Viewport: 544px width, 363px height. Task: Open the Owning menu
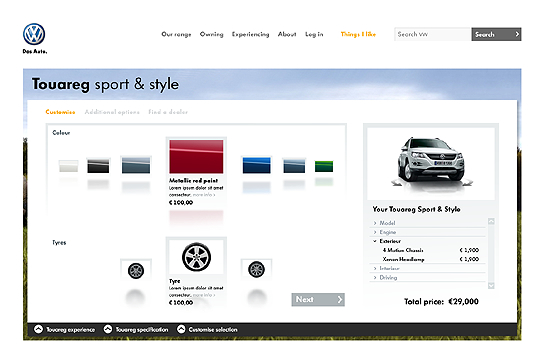[212, 34]
